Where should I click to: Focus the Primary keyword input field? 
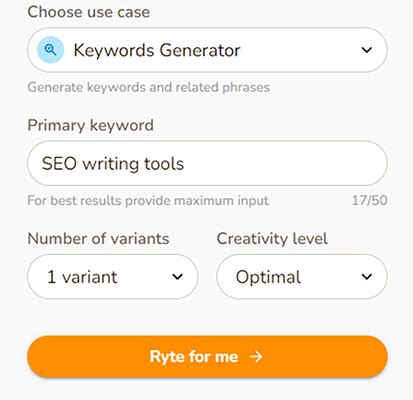point(207,163)
